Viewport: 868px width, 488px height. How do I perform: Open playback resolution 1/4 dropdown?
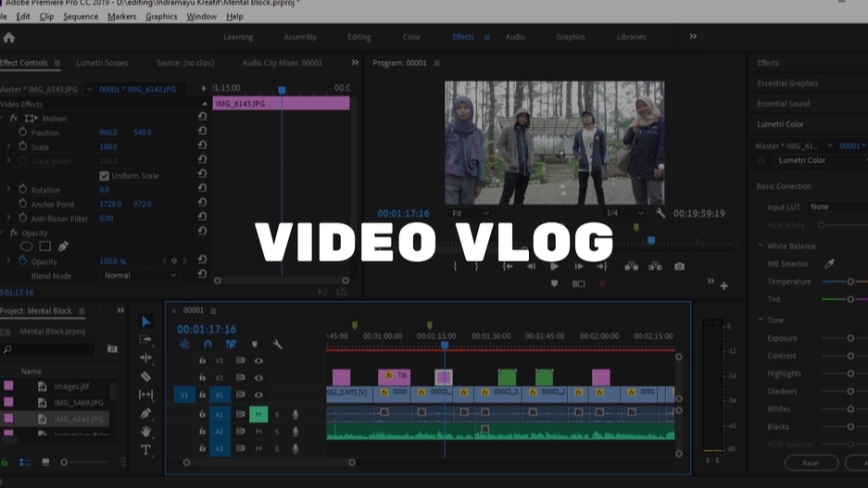point(624,213)
